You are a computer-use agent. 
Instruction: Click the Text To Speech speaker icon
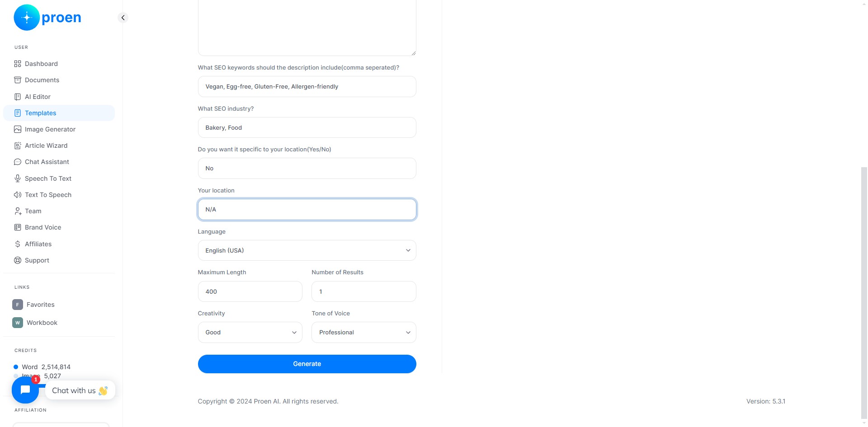pyautogui.click(x=18, y=195)
